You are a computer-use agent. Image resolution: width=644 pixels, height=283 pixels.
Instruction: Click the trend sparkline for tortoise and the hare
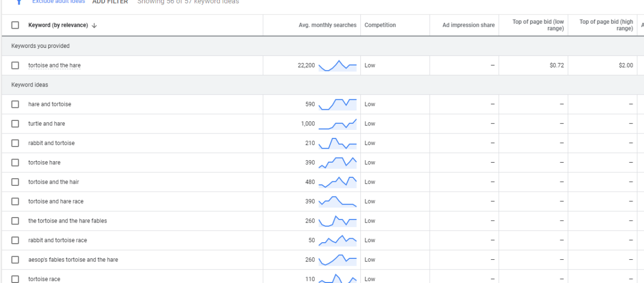tap(337, 65)
